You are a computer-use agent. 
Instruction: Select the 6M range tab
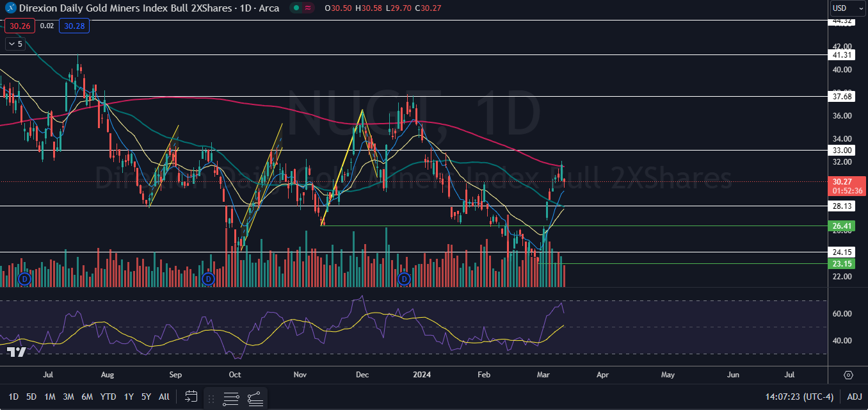pos(88,397)
